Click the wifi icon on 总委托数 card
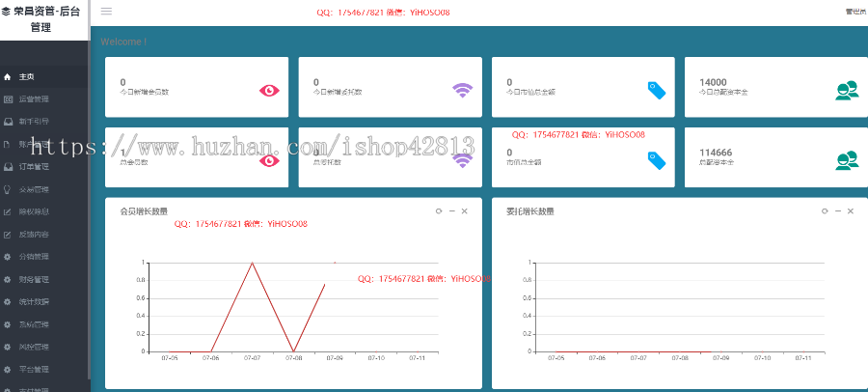 point(463,160)
